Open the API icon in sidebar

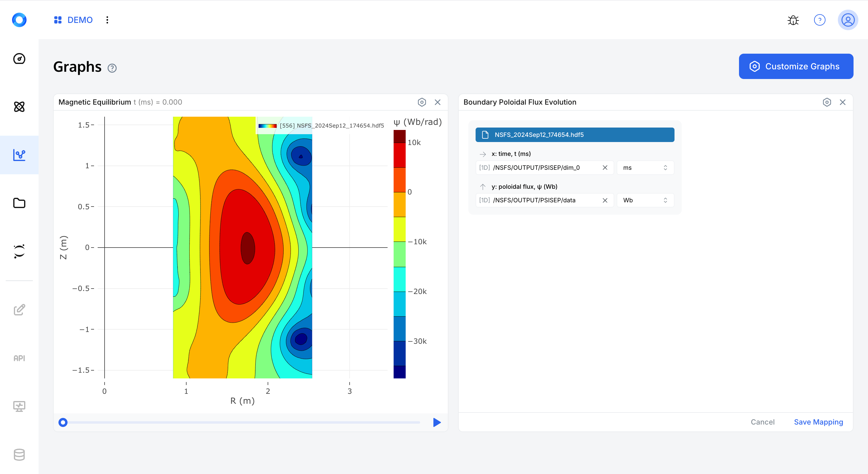19,358
